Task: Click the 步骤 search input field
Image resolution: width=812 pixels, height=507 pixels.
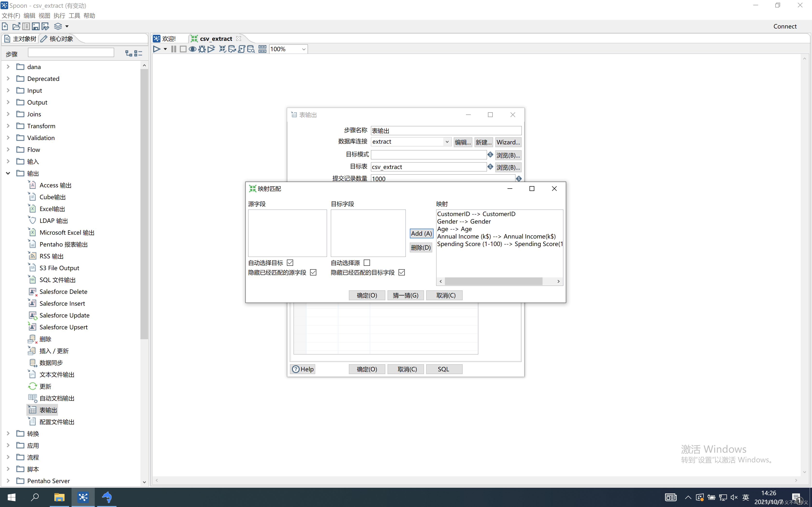Action: pyautogui.click(x=71, y=53)
